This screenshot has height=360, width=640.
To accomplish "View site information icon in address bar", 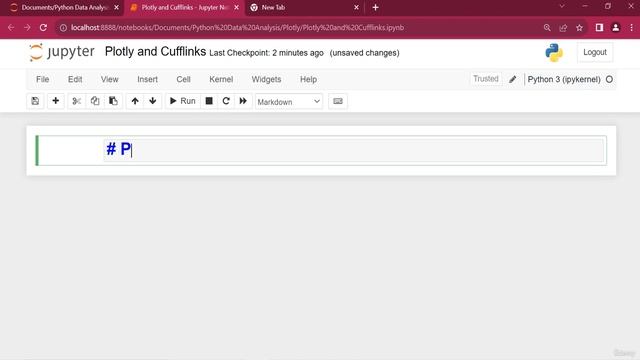I will pyautogui.click(x=63, y=28).
